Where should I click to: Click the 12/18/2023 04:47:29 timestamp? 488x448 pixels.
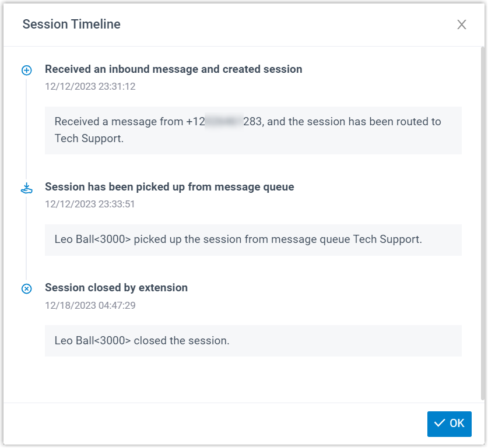[x=90, y=305]
